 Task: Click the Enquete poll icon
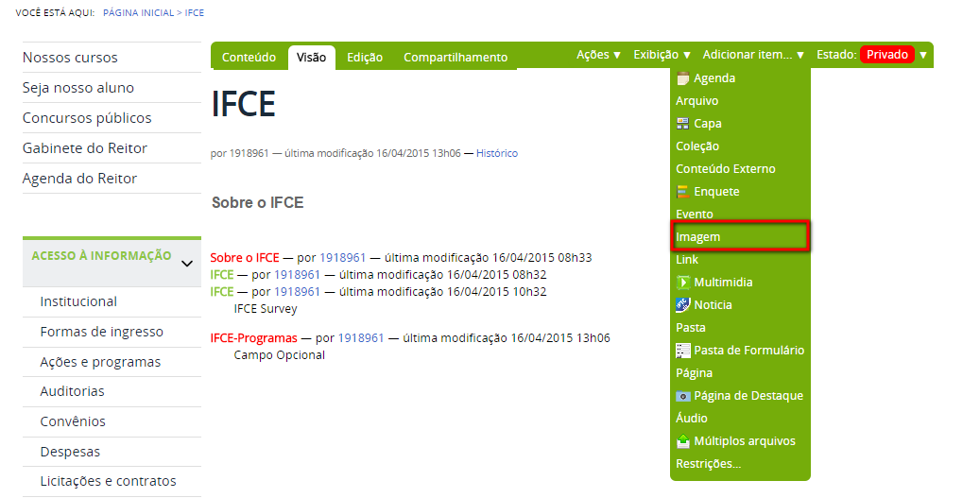tap(682, 192)
